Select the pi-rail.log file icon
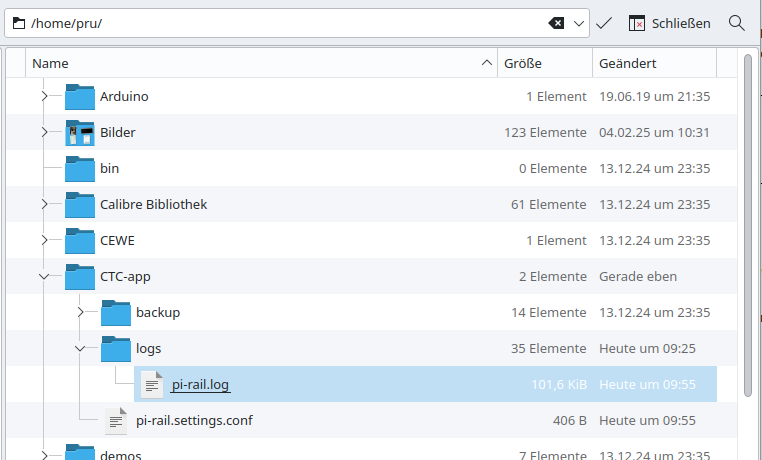762x460 pixels. (151, 384)
